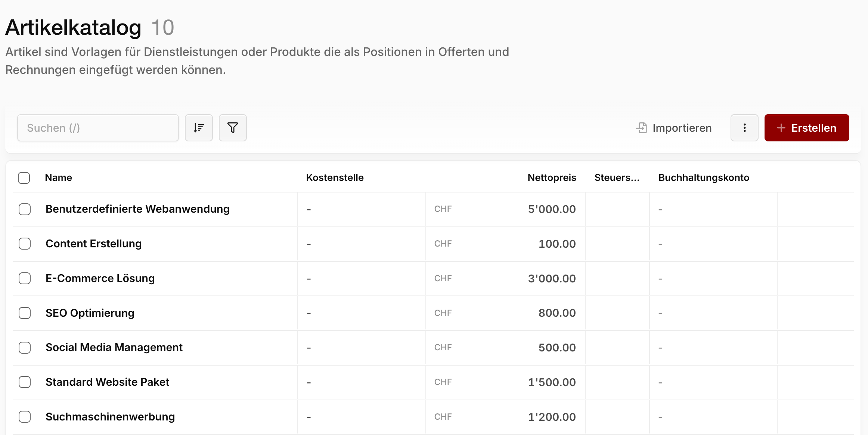868x435 pixels.
Task: Check the Content Erstellung row checkbox
Action: coord(25,244)
